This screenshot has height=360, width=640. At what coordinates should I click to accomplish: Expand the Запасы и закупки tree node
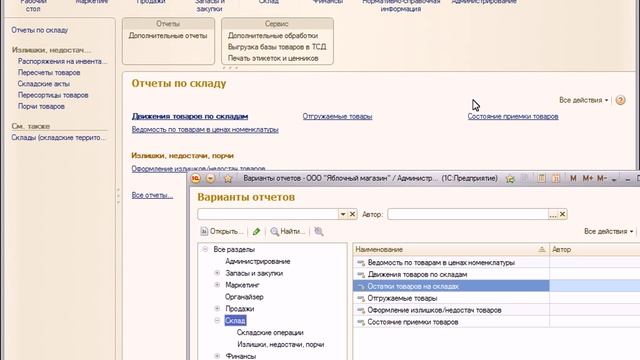point(217,273)
